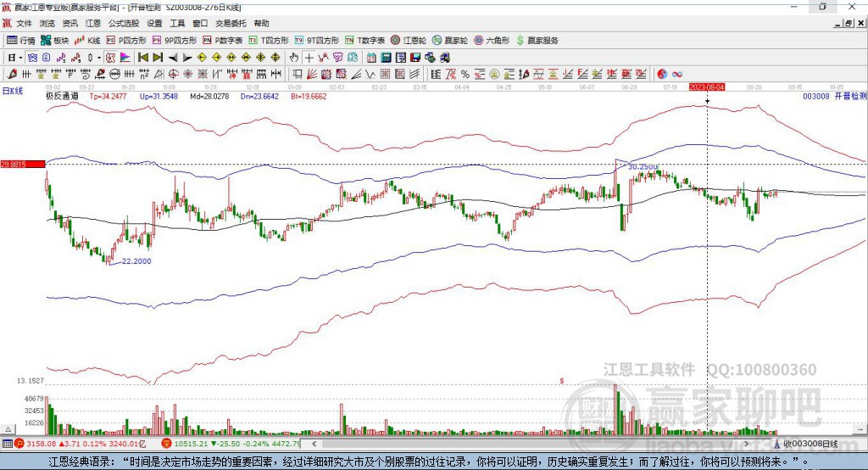The image size is (868, 470).
Task: Open the 交易委托 menu
Action: (x=231, y=23)
